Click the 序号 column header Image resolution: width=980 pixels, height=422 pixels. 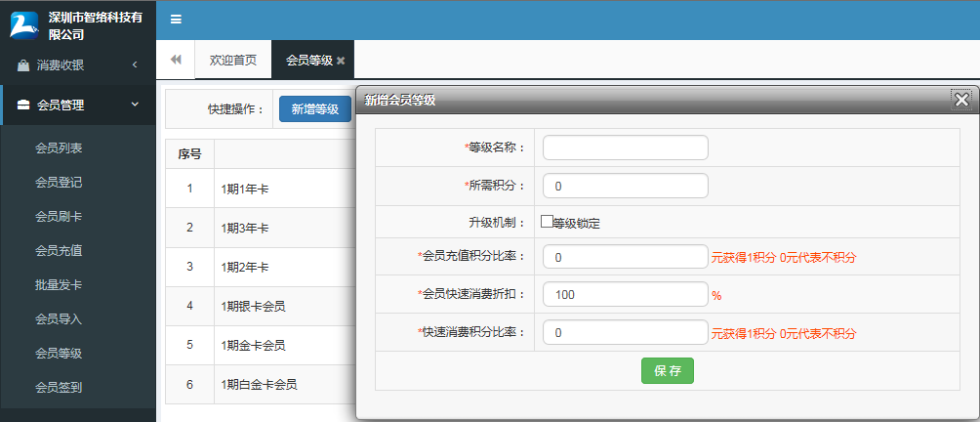click(x=190, y=153)
